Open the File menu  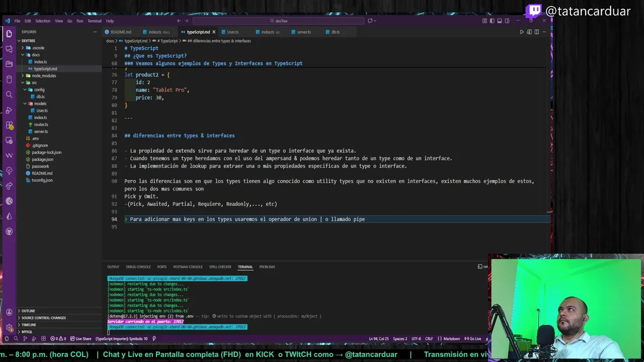point(17,21)
